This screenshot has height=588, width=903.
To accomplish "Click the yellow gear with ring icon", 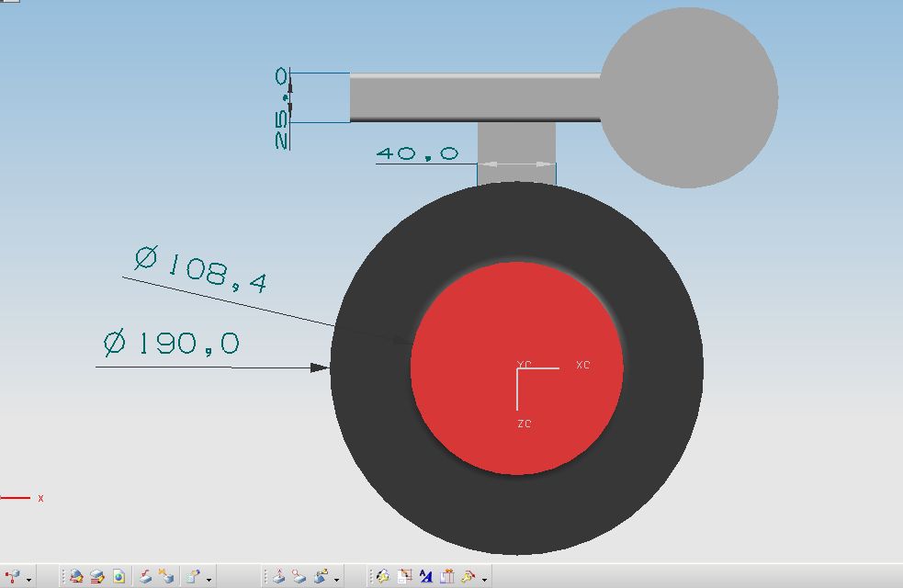I will point(384,576).
